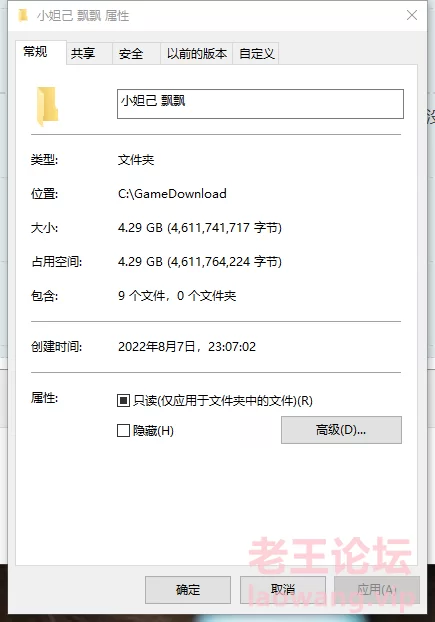Click the large yellow folder icon
This screenshot has width=435, height=622.
coord(48,106)
